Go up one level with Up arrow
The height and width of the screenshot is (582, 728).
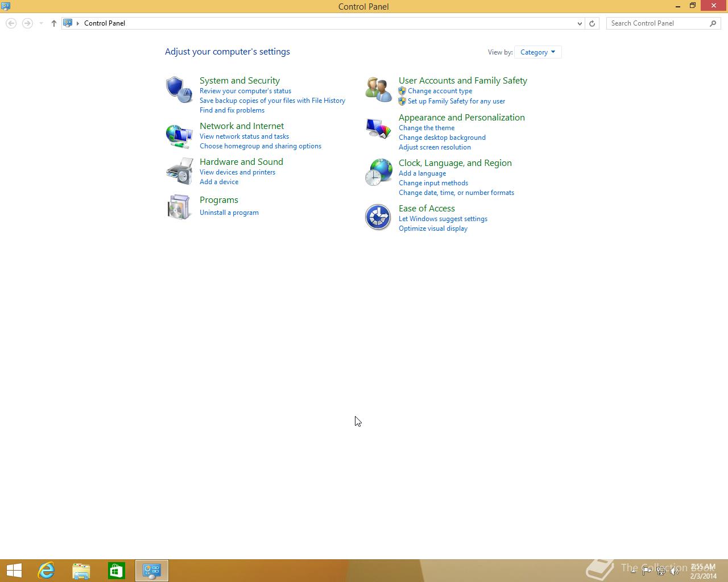point(54,23)
